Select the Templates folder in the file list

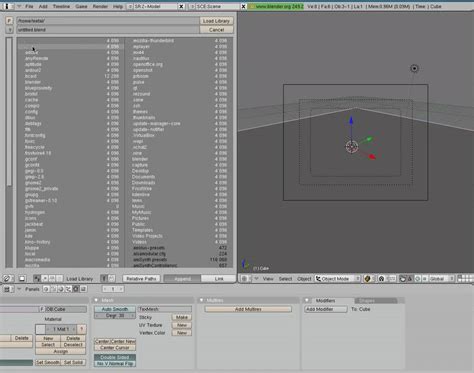(142, 230)
